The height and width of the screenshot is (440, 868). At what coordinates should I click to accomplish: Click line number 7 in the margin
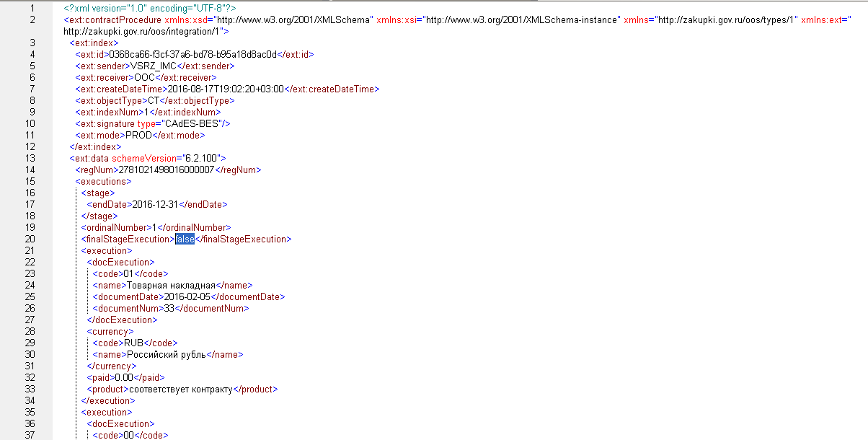32,89
